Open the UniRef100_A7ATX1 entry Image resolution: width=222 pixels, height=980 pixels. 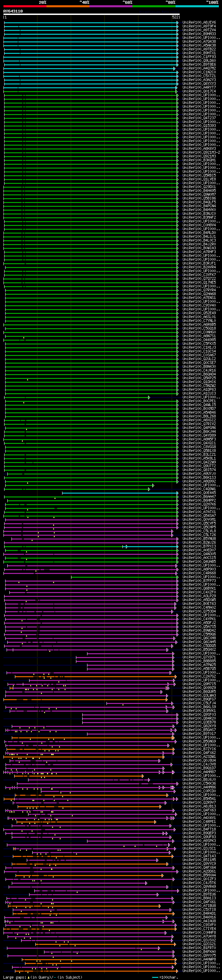click(199, 512)
